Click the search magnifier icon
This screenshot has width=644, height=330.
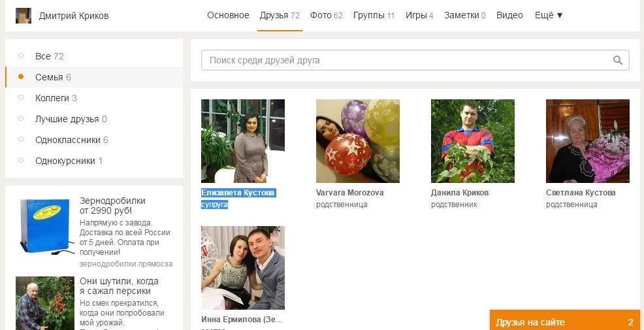[x=617, y=60]
